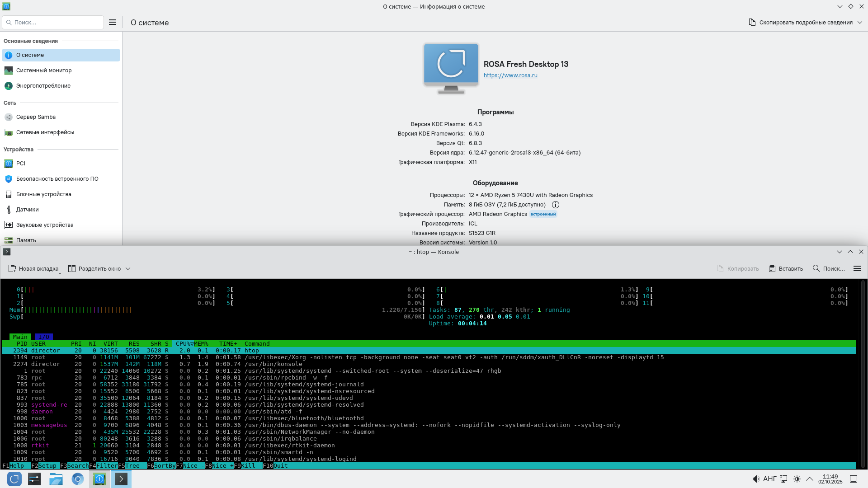This screenshot has height=488, width=868.
Task: Open Безопасность встроенного ПО section
Action: click(x=57, y=179)
